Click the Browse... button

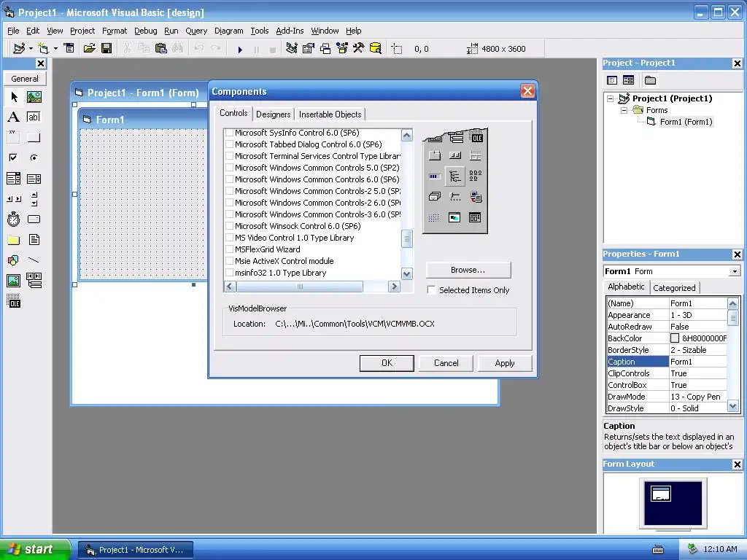tap(468, 270)
